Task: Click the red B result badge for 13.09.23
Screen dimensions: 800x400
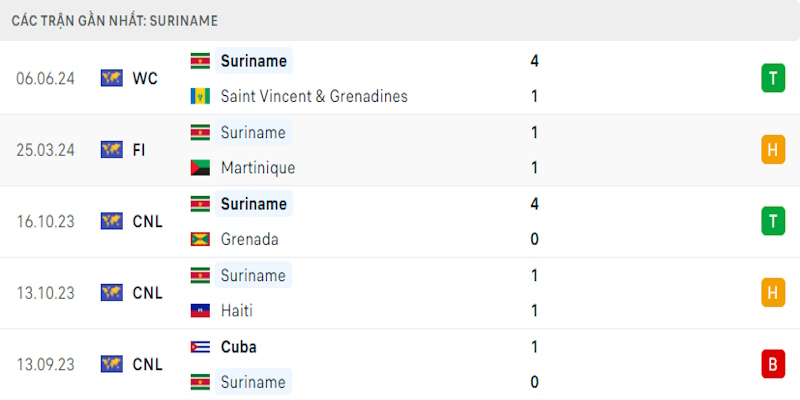Action: [772, 364]
